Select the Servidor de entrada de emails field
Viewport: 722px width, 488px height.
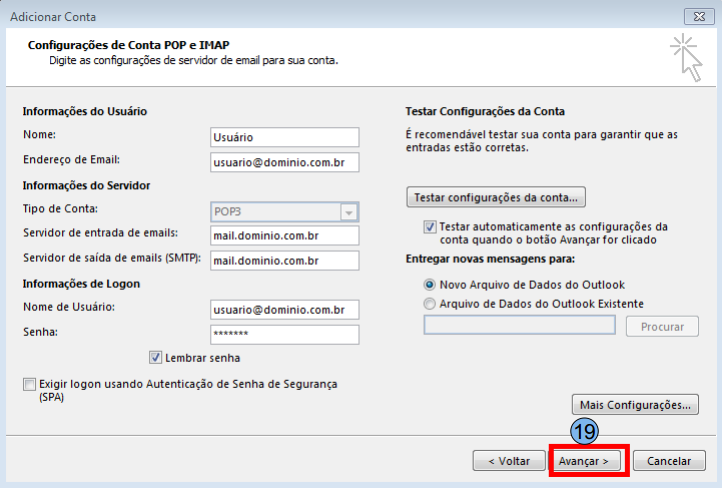point(284,236)
